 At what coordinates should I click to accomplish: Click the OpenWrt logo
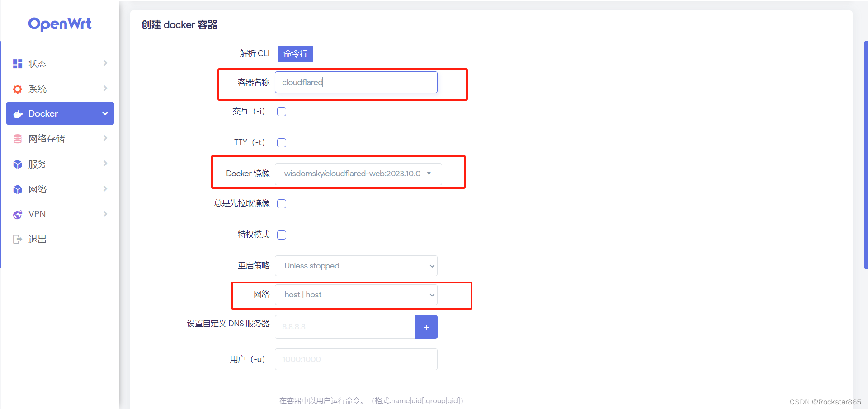[59, 24]
